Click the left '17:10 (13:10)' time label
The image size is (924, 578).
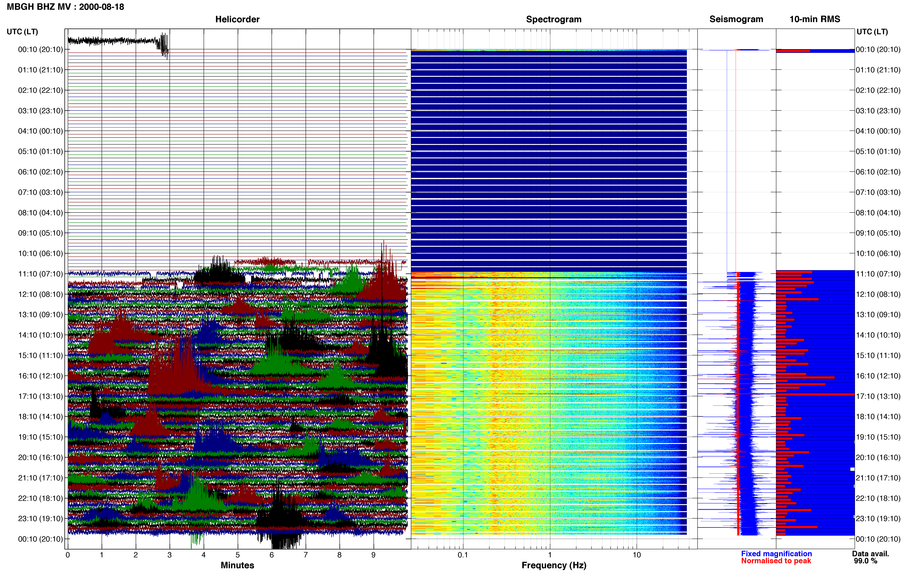tap(41, 396)
